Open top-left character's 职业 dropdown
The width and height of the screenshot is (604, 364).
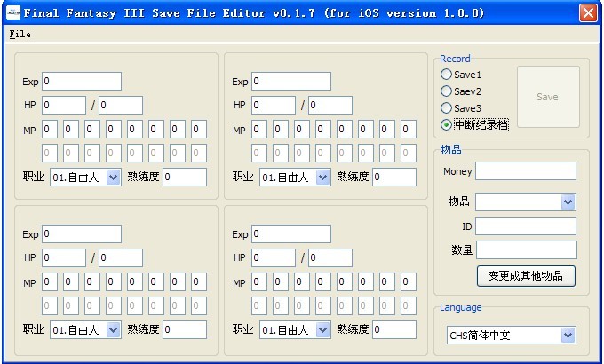[85, 178]
